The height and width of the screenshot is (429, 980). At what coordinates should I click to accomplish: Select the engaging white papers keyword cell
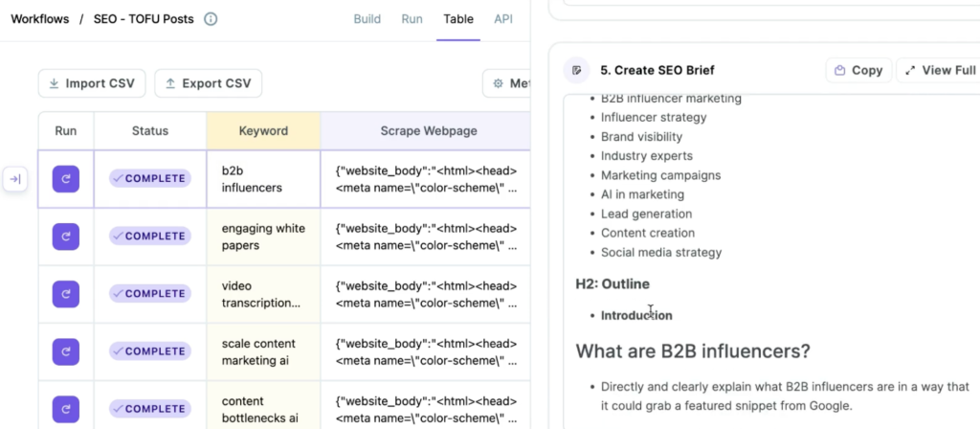[x=263, y=237]
